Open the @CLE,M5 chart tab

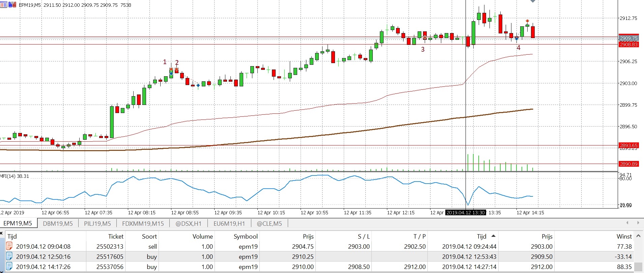(269, 223)
